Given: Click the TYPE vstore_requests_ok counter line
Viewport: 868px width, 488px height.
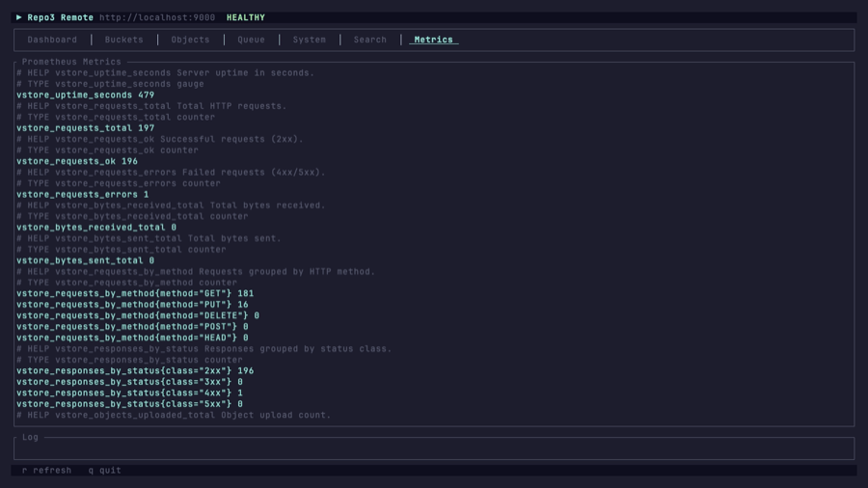Looking at the screenshot, I should [x=107, y=150].
